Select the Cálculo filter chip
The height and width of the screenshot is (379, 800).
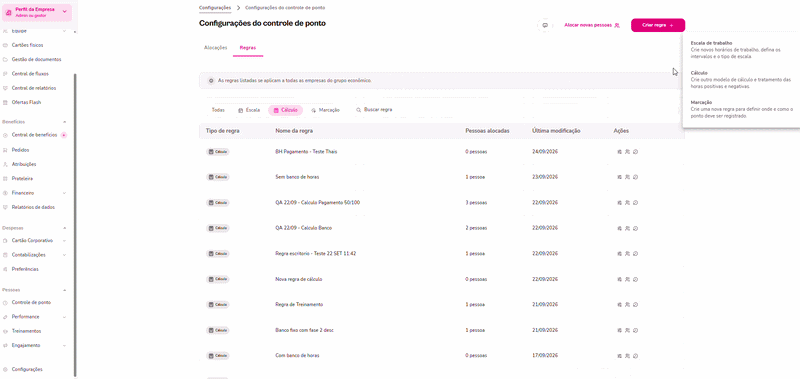point(285,110)
